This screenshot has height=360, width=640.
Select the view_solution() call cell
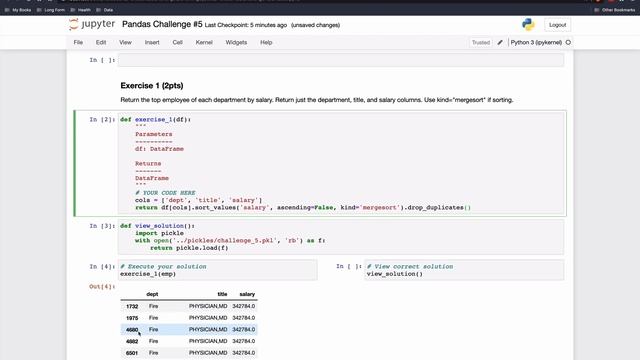coord(464,270)
